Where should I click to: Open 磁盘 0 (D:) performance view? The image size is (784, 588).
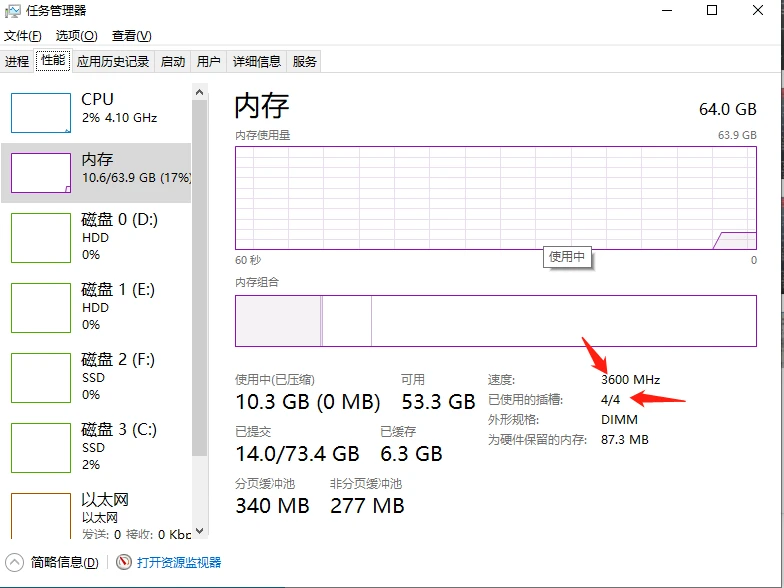click(x=96, y=238)
